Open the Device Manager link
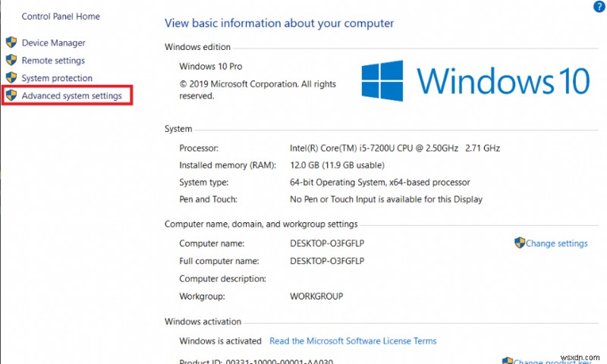Viewport: 607px width, 364px height. click(x=53, y=43)
